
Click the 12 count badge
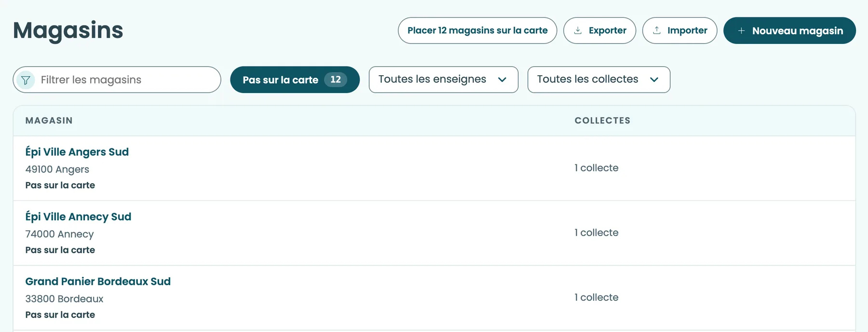tap(336, 80)
